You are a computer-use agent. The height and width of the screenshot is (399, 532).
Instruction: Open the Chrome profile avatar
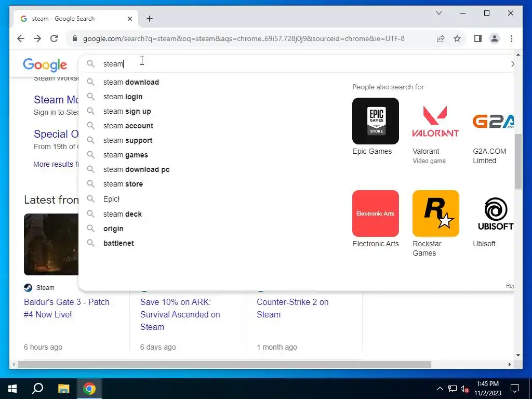(x=495, y=38)
